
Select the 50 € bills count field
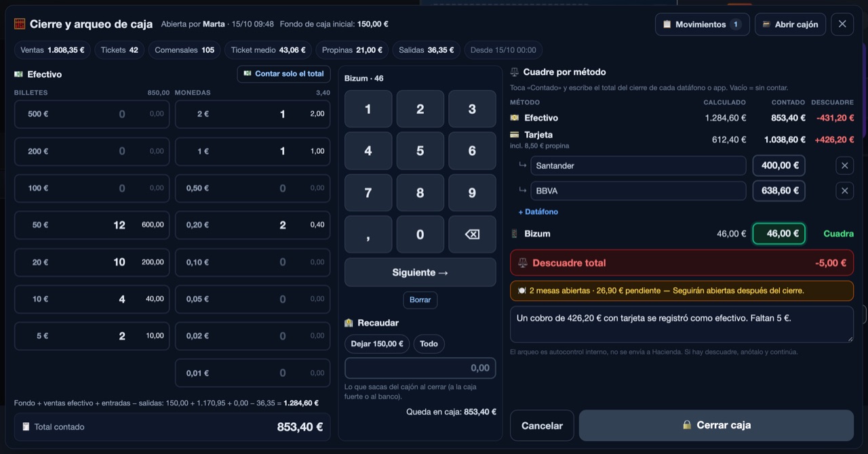[x=92, y=225]
